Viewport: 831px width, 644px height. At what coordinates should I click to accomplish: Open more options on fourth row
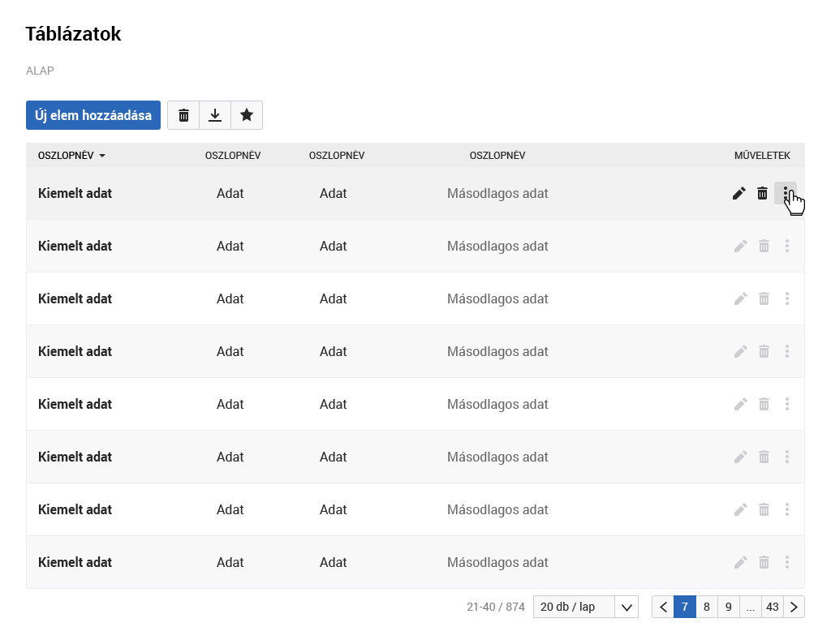coord(787,351)
